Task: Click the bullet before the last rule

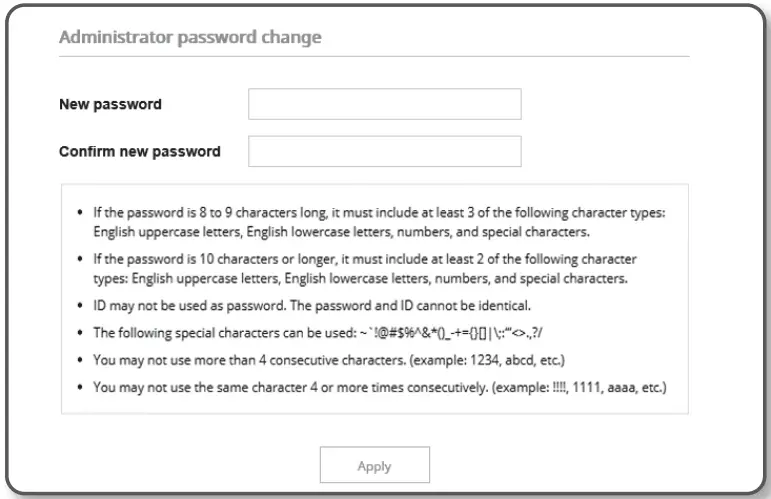Action: coord(78,386)
